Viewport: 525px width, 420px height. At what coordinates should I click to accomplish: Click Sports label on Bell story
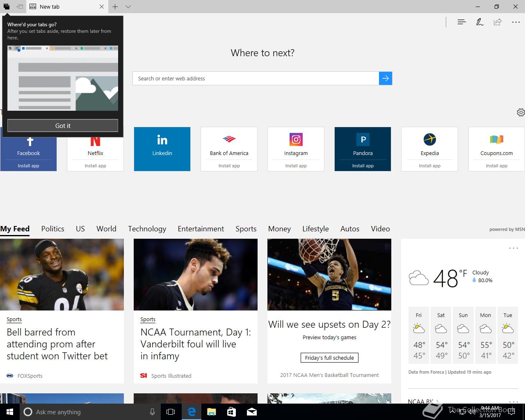pos(14,319)
